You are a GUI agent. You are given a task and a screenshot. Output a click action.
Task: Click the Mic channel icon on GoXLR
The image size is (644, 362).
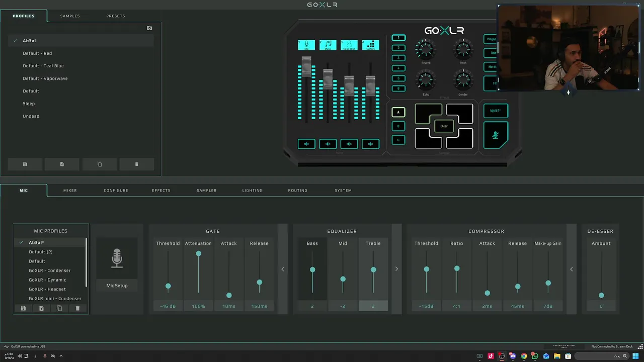(x=306, y=45)
